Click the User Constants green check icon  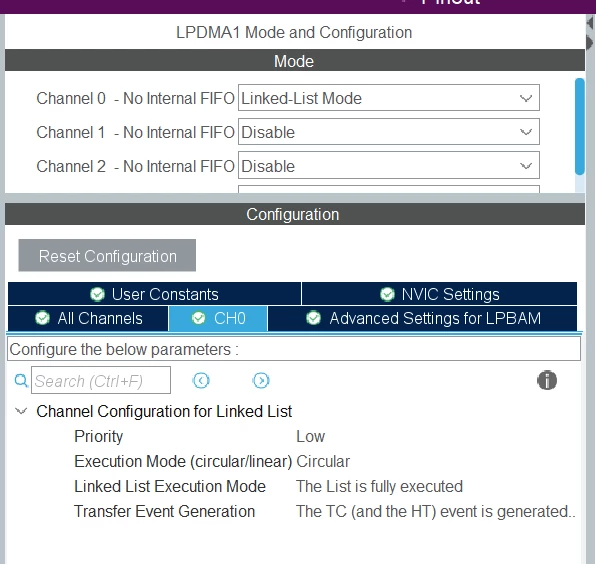point(97,294)
